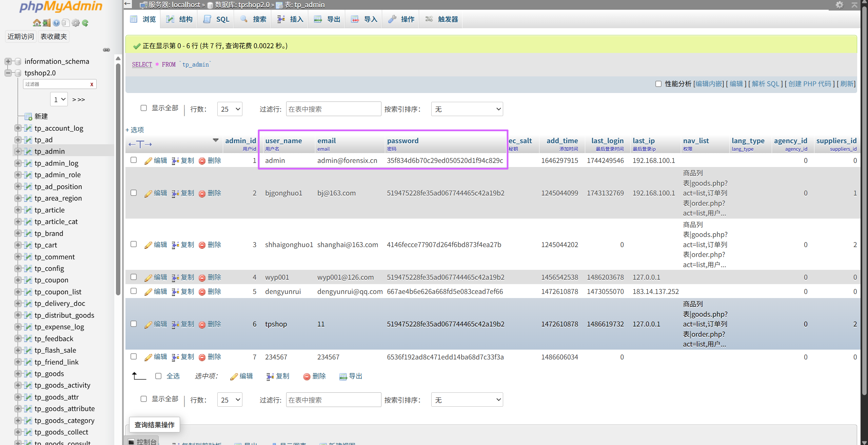The image size is (868, 445).
Task: Collapse sidebar with the left arrow icon
Action: pyautogui.click(x=127, y=4)
